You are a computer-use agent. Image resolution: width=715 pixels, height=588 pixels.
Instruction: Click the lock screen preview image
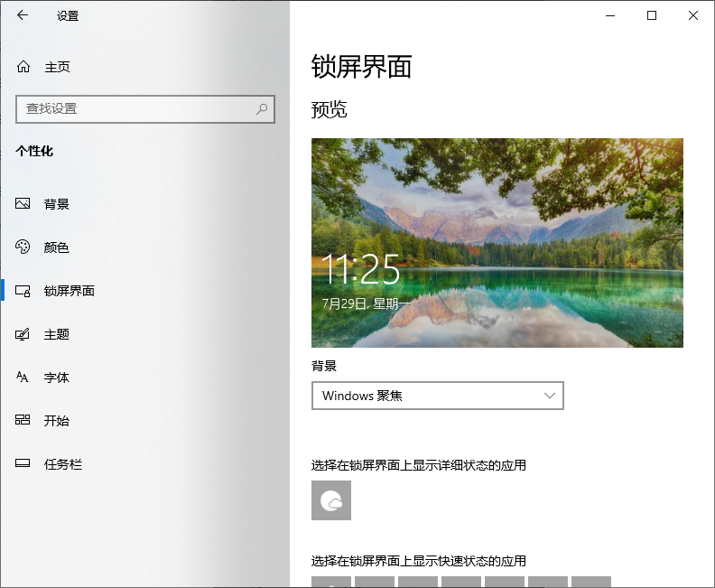[x=497, y=243]
